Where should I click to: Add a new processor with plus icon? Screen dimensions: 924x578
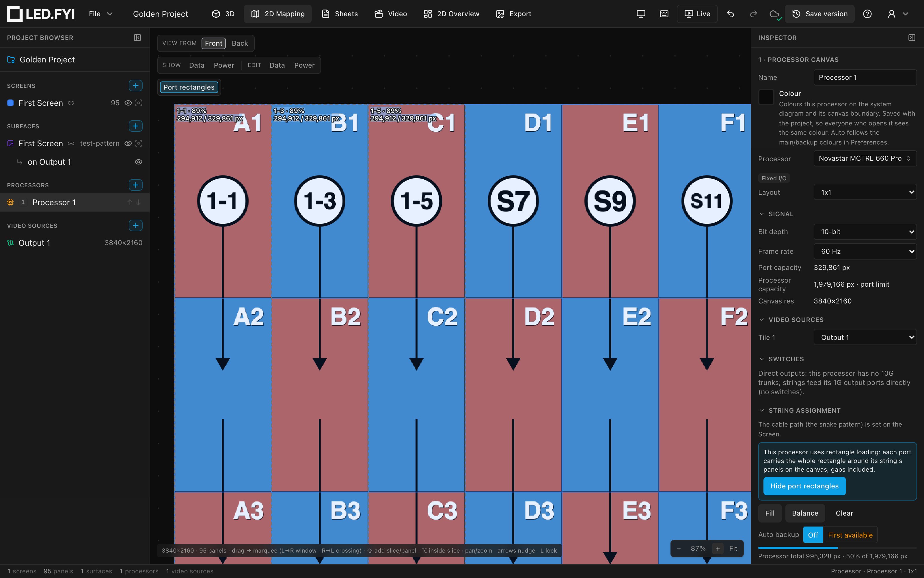coord(135,185)
